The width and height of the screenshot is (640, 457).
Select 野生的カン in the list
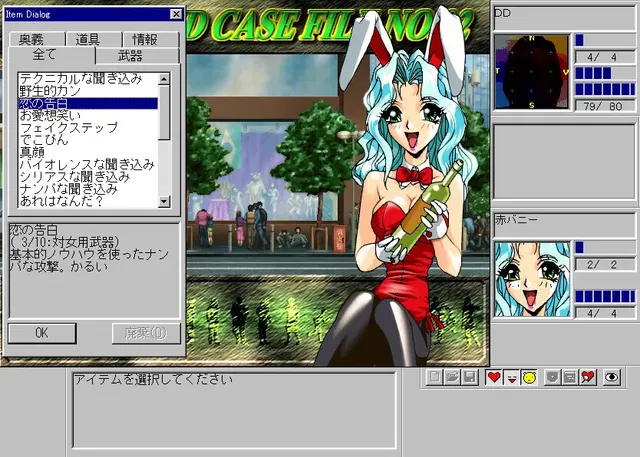pyautogui.click(x=88, y=91)
